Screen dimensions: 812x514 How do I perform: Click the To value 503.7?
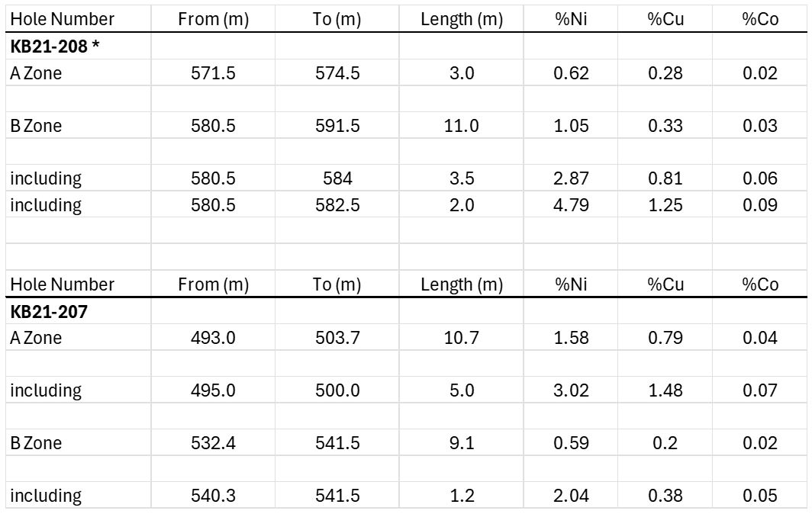click(x=337, y=338)
